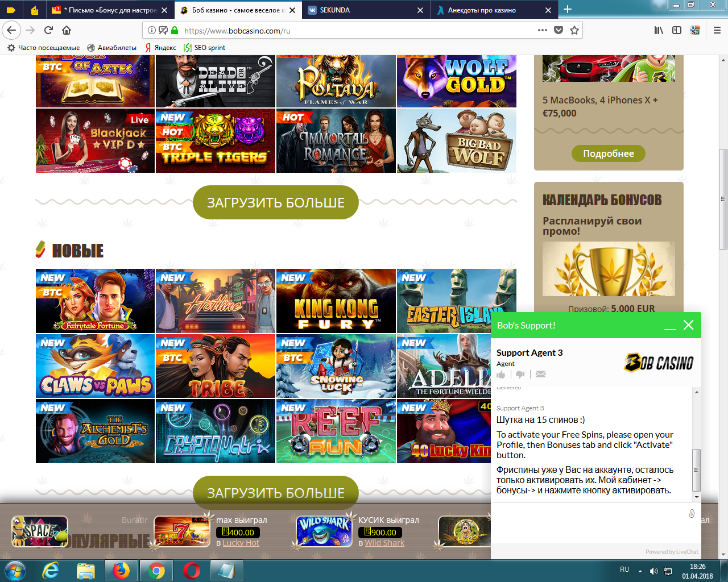Click ЗАГРУЗИТЬ БОЛЬШЕ below the НОВЫЕ games
Viewport: 728px width, 582px height.
[276, 492]
